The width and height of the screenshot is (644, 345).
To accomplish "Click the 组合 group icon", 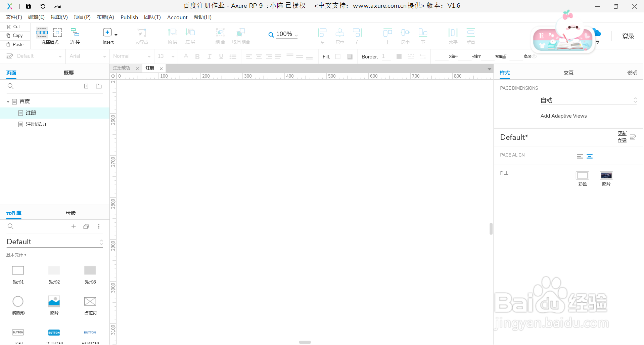I will tap(220, 32).
